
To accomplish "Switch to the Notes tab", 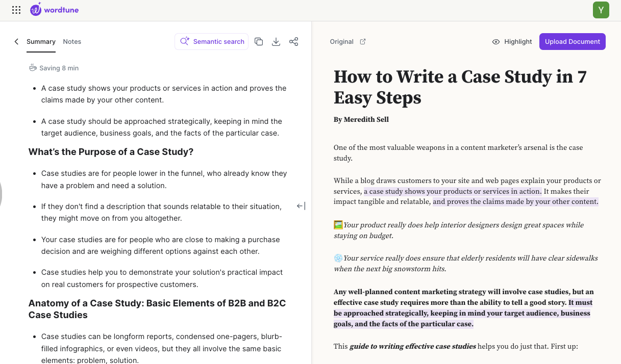I will [x=72, y=41].
